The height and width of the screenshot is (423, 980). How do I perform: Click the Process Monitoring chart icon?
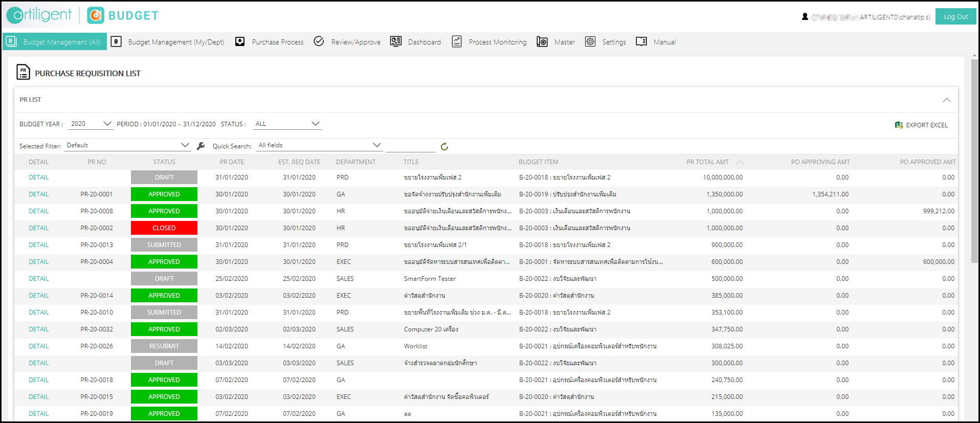(x=457, y=41)
